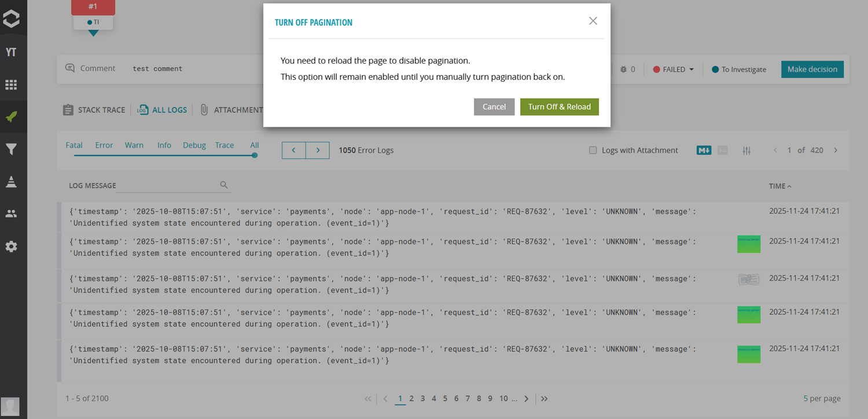Screen dimensions: 868x419
Task: Jump to last page double-arrow
Action: pos(544,399)
